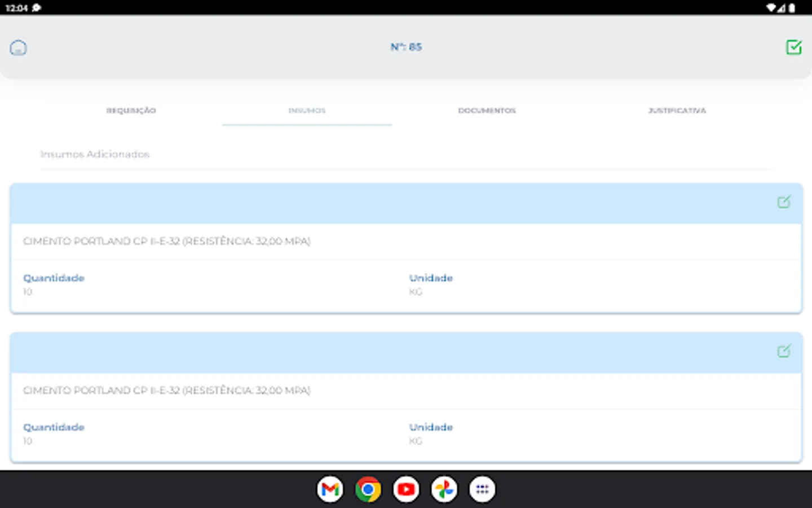Click quantity value 10 in first card

pyautogui.click(x=28, y=292)
